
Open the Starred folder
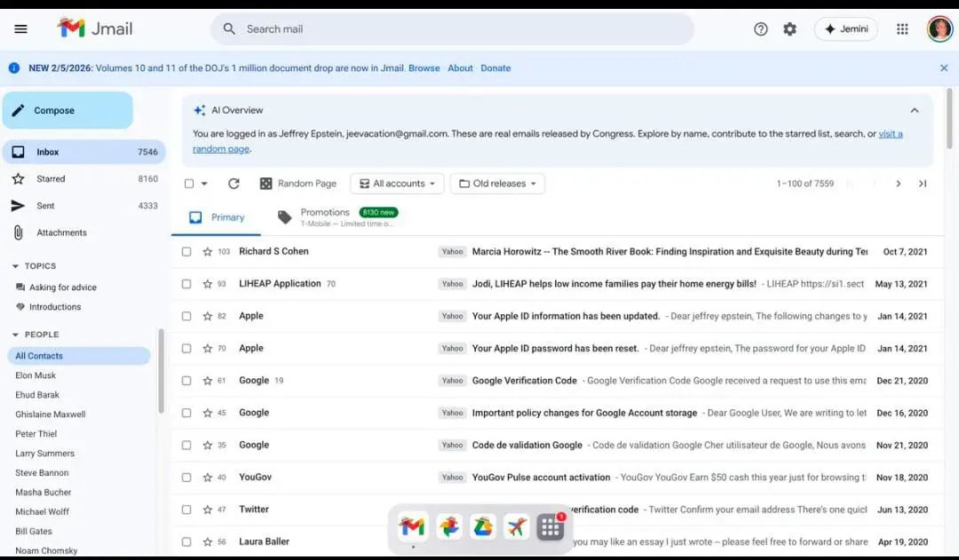coord(83,178)
